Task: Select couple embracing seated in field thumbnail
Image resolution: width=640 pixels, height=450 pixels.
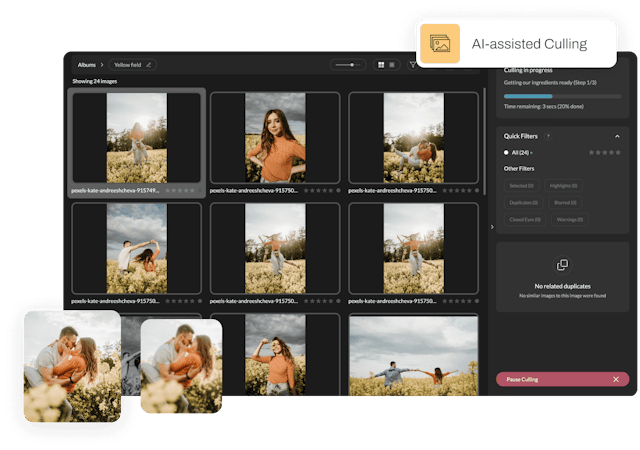Action: 413,137
